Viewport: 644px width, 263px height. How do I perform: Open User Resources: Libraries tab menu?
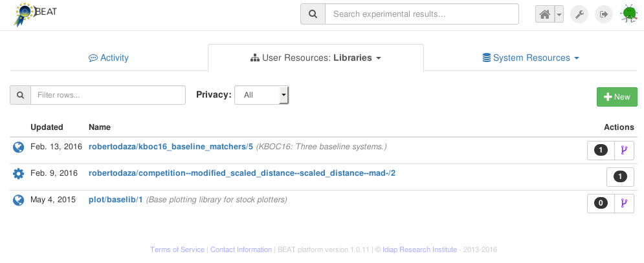point(315,58)
